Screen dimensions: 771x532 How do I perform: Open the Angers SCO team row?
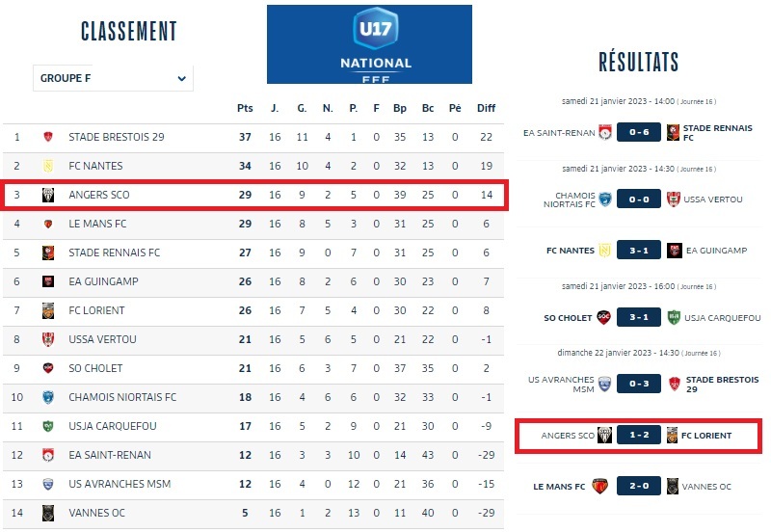99,195
